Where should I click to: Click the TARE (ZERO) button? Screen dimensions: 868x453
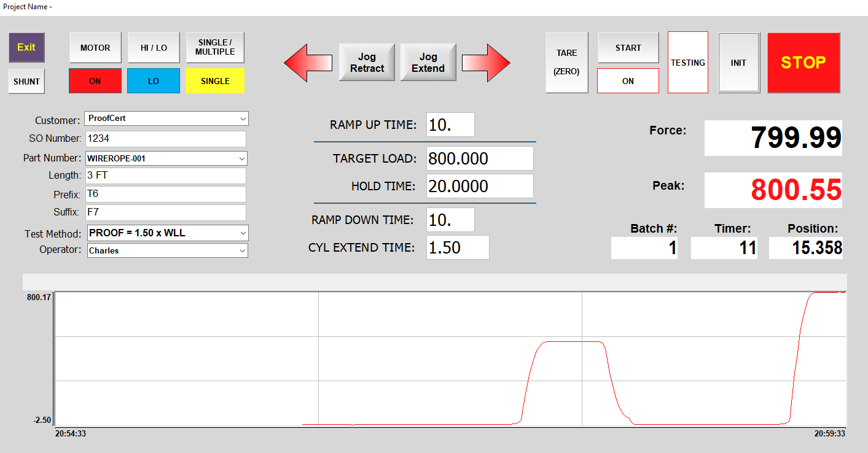[x=566, y=63]
